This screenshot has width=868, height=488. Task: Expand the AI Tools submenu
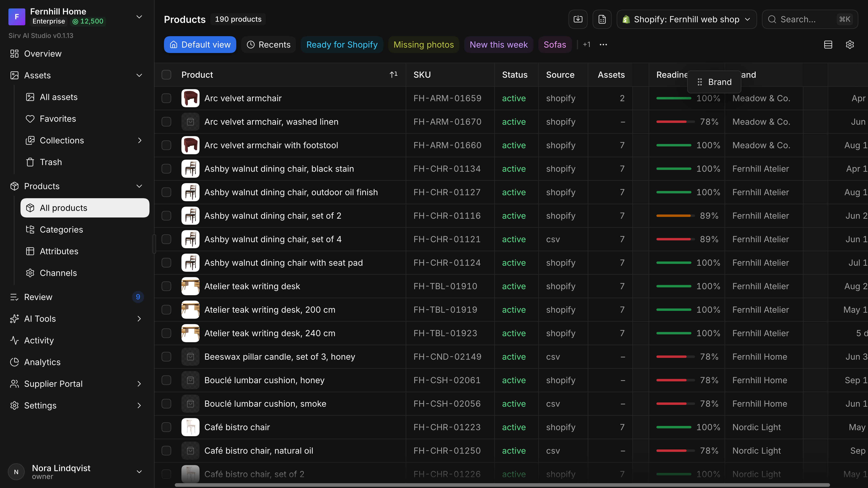(139, 319)
